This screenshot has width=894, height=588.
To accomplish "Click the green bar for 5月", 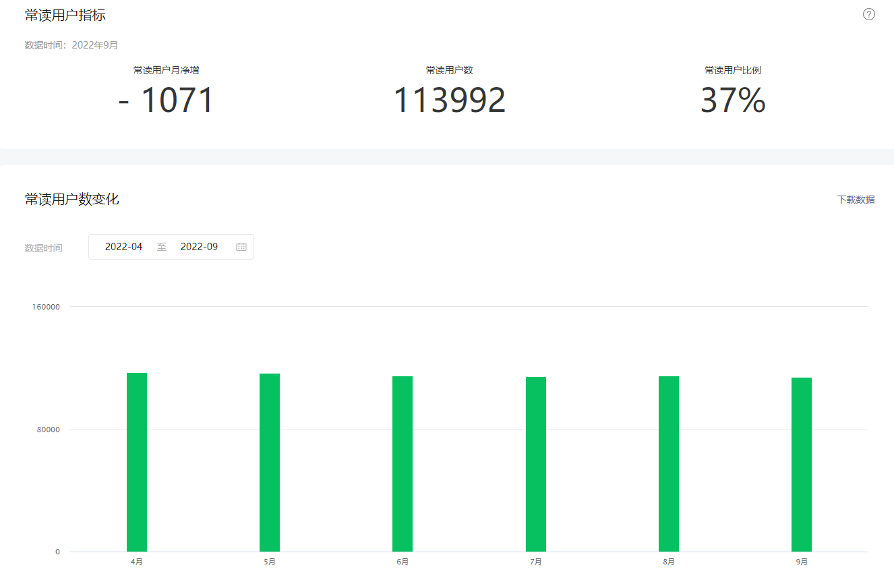I will pyautogui.click(x=270, y=463).
